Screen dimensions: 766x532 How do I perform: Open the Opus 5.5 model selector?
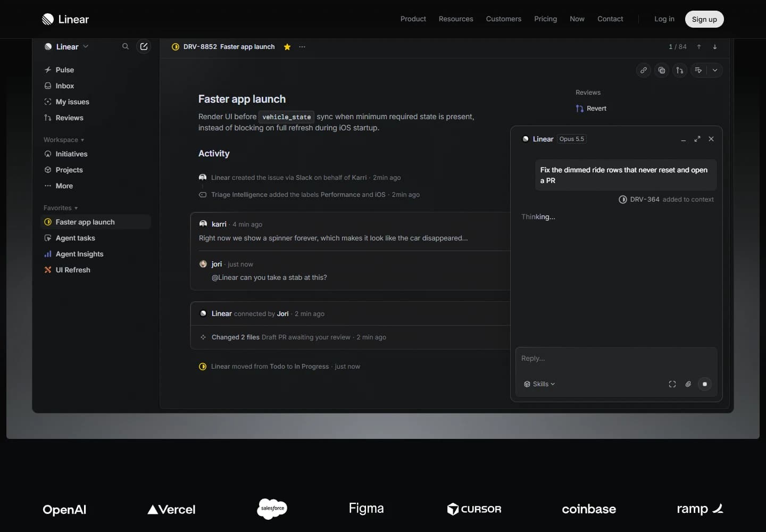point(572,139)
